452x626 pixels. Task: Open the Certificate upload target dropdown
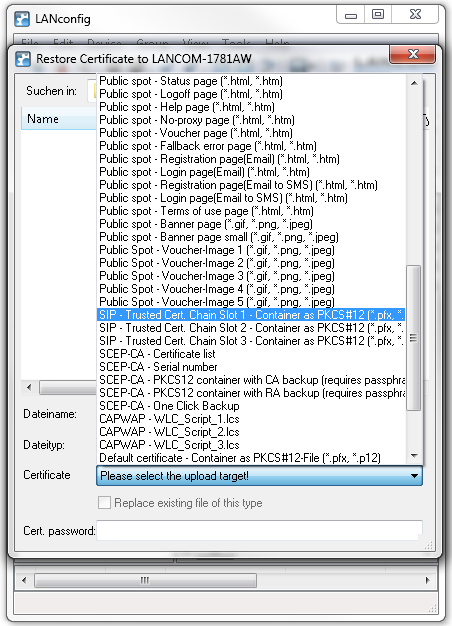pyautogui.click(x=259, y=476)
